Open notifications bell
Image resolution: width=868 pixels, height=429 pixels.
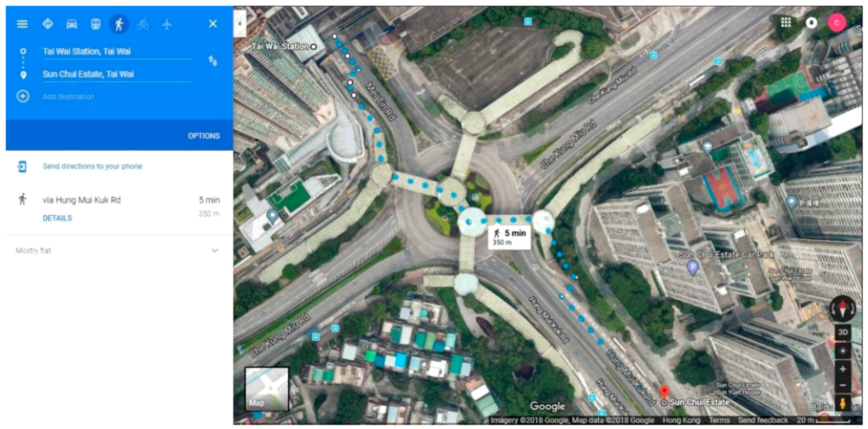[811, 23]
